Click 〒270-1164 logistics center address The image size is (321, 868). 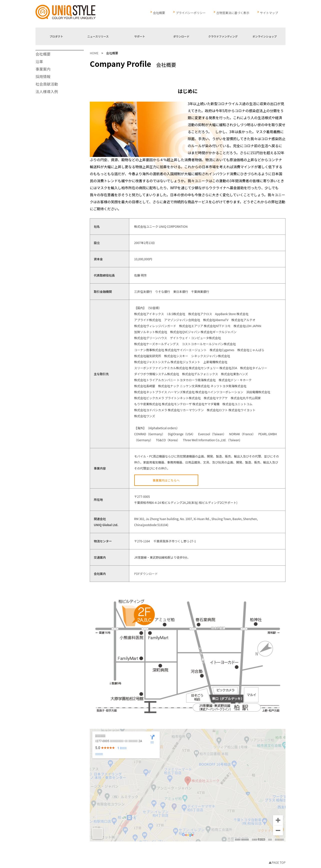pos(165,541)
